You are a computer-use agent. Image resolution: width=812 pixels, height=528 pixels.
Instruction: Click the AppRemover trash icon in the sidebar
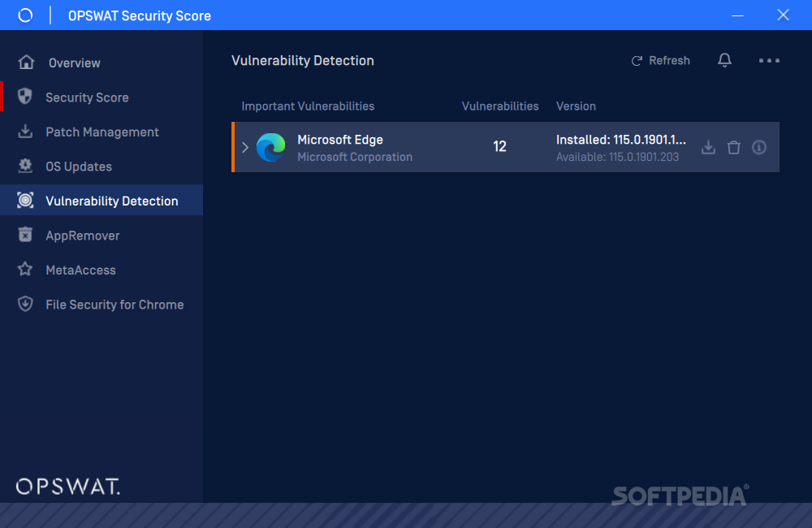click(x=25, y=235)
